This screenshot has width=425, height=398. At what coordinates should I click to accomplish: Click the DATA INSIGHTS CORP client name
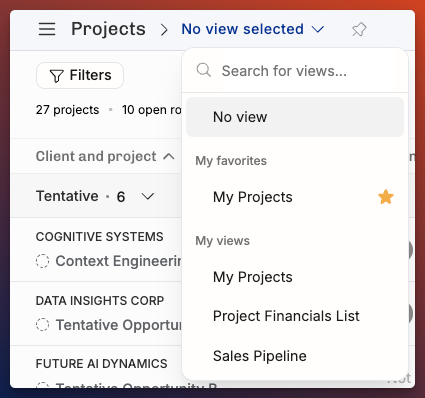click(x=100, y=301)
